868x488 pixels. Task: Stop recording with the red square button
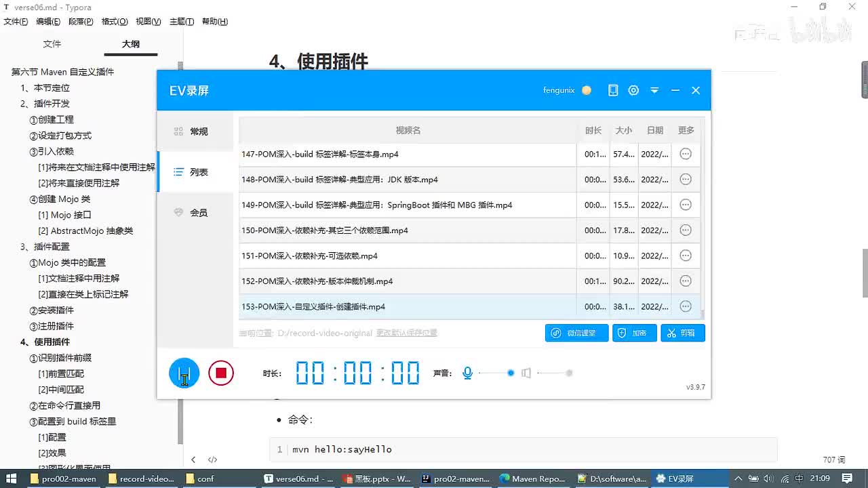point(221,373)
